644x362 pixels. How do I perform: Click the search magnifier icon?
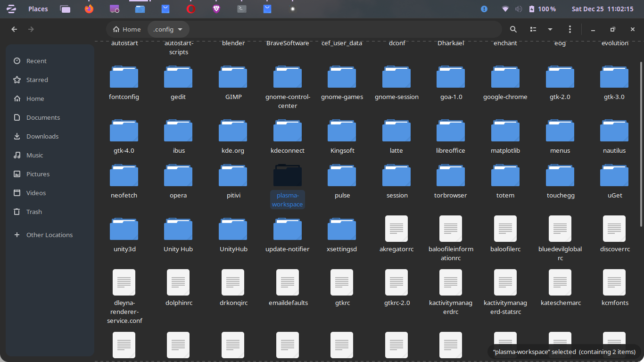pos(513,29)
